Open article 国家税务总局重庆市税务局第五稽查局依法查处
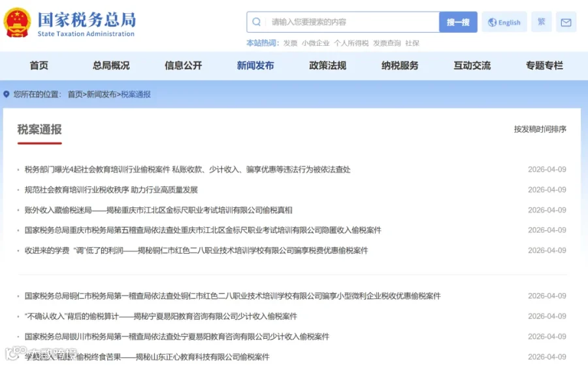The height and width of the screenshot is (365, 588). (x=203, y=230)
